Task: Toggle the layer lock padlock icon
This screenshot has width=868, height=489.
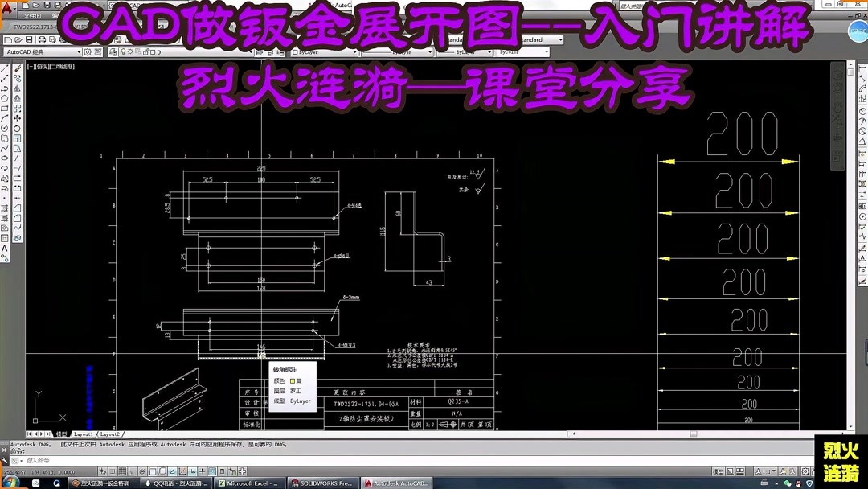Action: pyautogui.click(x=145, y=51)
